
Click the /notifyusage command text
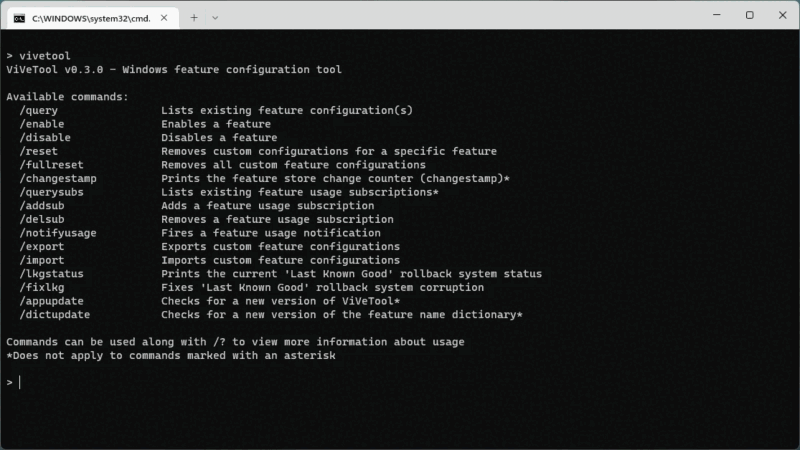tap(57, 233)
